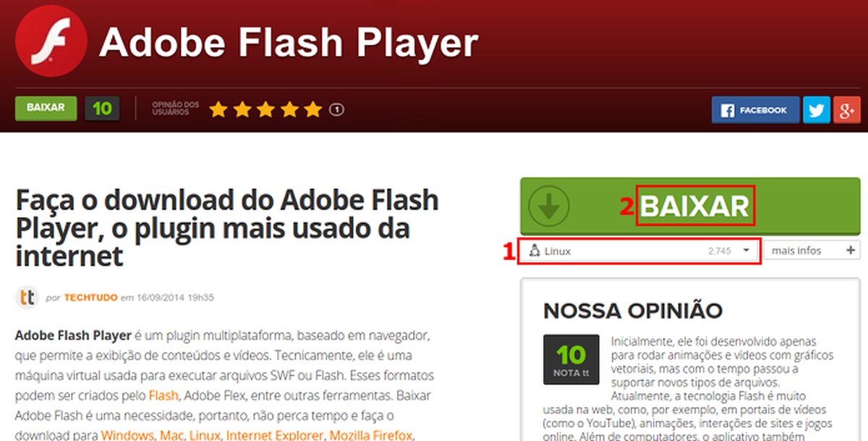Click the small BAIXAR button in header
Image resolution: width=868 pixels, height=441 pixels.
click(x=46, y=108)
